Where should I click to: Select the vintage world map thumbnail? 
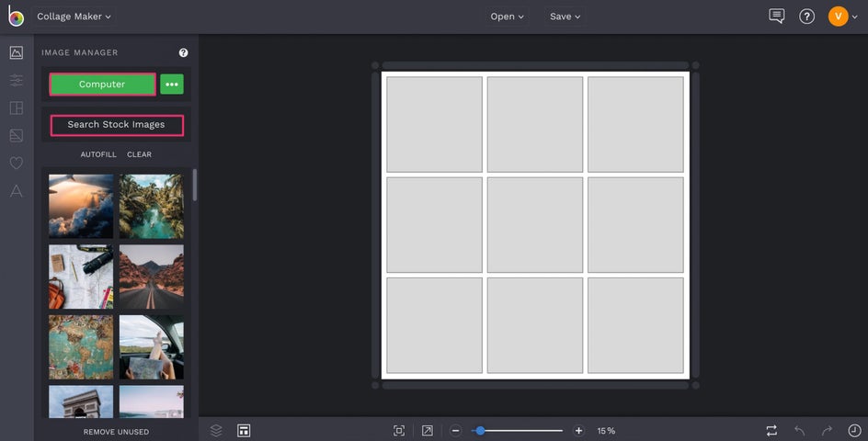(81, 347)
